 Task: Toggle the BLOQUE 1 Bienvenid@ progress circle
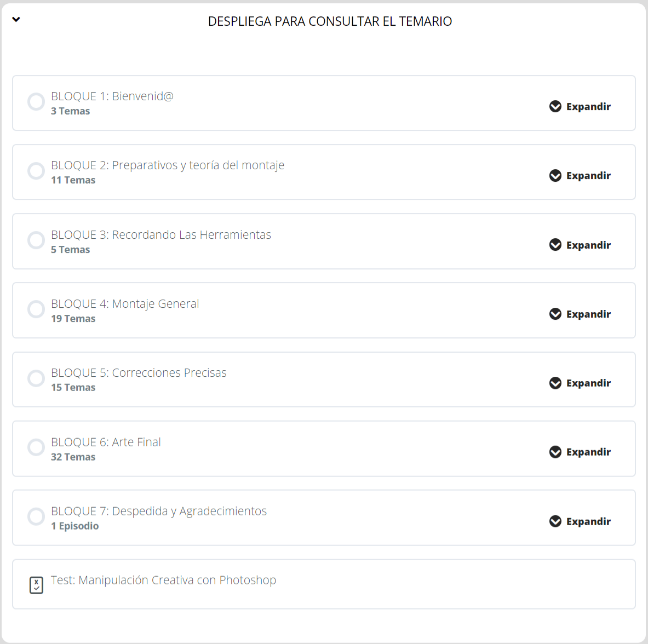click(36, 102)
